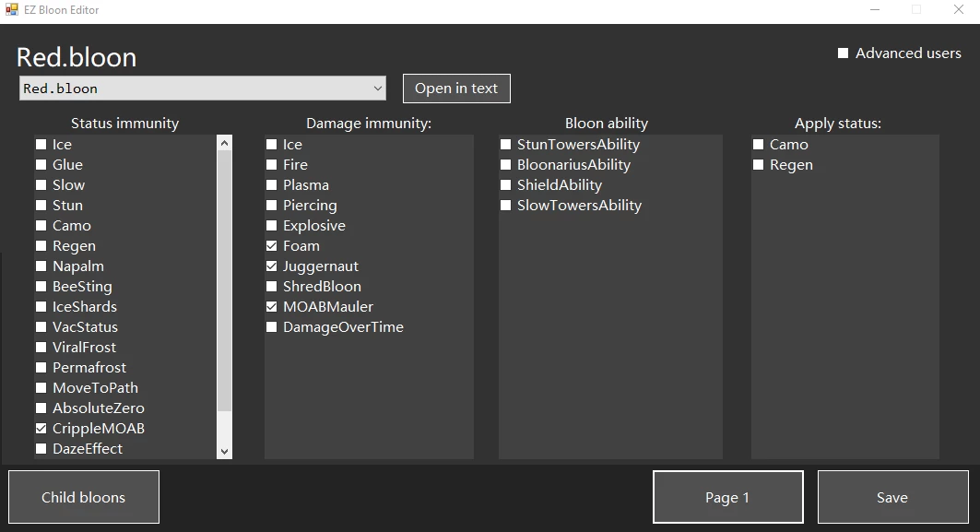This screenshot has width=980, height=532.
Task: Check Ice under Damage immunity
Action: (271, 145)
